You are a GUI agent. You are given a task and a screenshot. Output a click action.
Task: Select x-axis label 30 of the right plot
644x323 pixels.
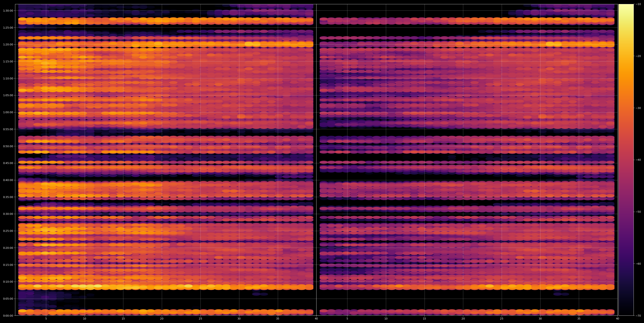coord(540,319)
